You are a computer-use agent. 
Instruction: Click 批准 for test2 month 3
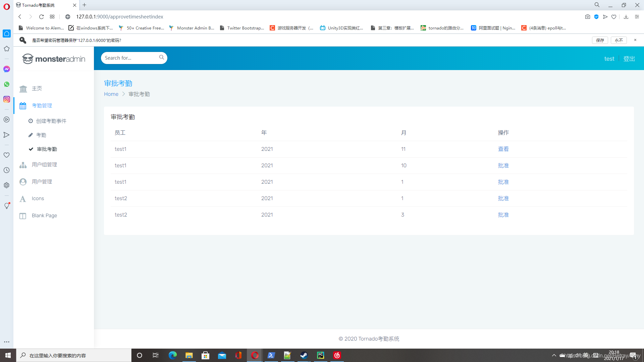click(x=503, y=215)
